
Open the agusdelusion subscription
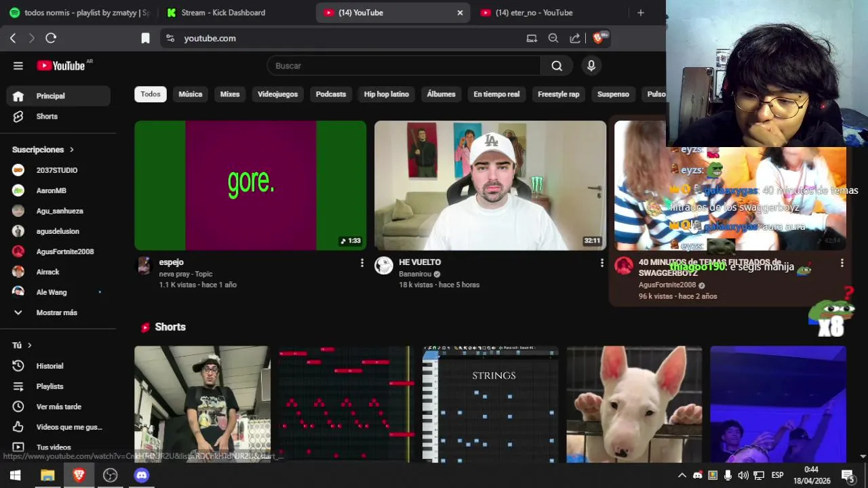click(x=58, y=231)
